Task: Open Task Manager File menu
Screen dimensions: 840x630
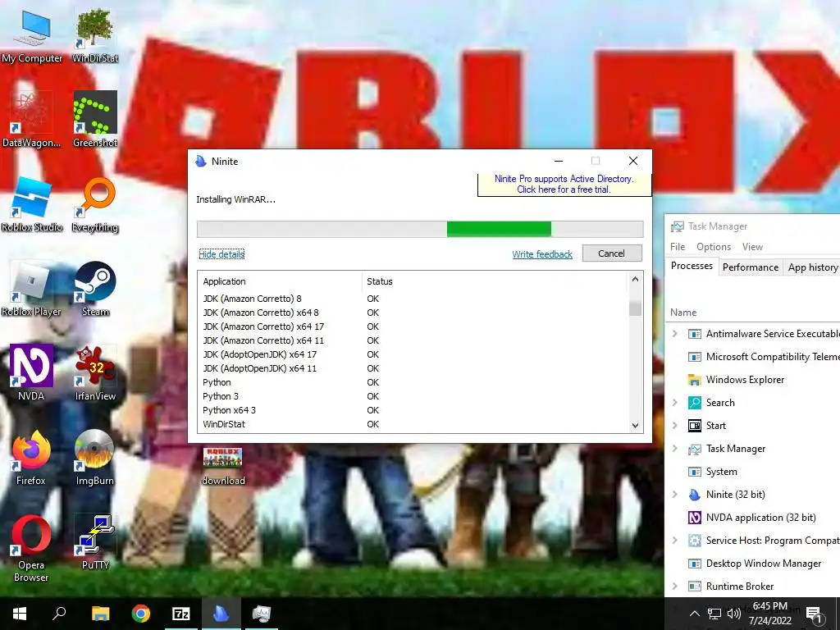Action: [677, 246]
